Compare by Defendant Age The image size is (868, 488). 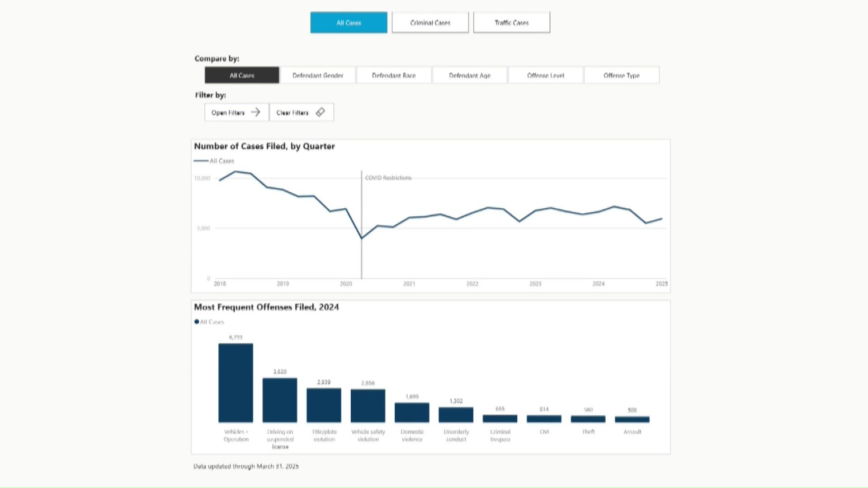470,75
